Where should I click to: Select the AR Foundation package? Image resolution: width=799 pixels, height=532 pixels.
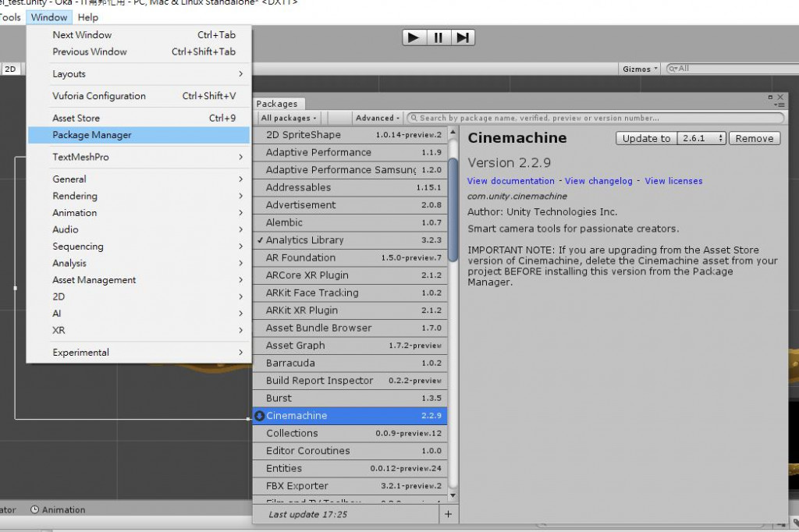[350, 258]
